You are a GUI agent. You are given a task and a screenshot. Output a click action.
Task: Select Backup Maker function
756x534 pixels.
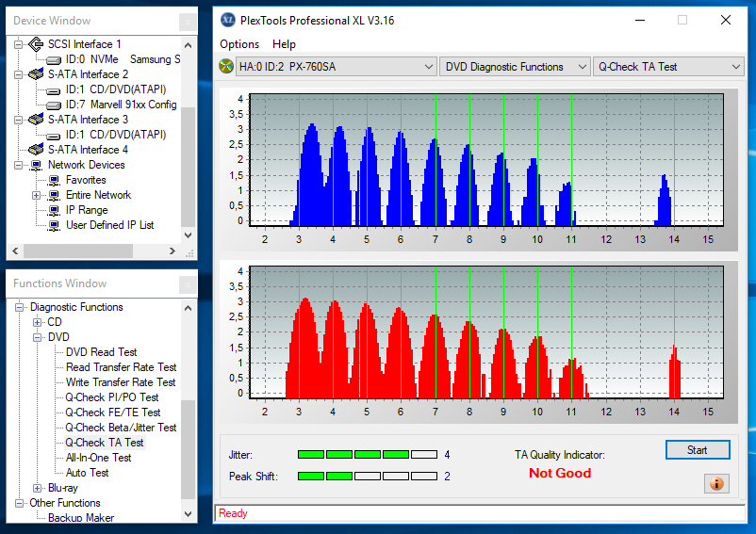(x=81, y=518)
